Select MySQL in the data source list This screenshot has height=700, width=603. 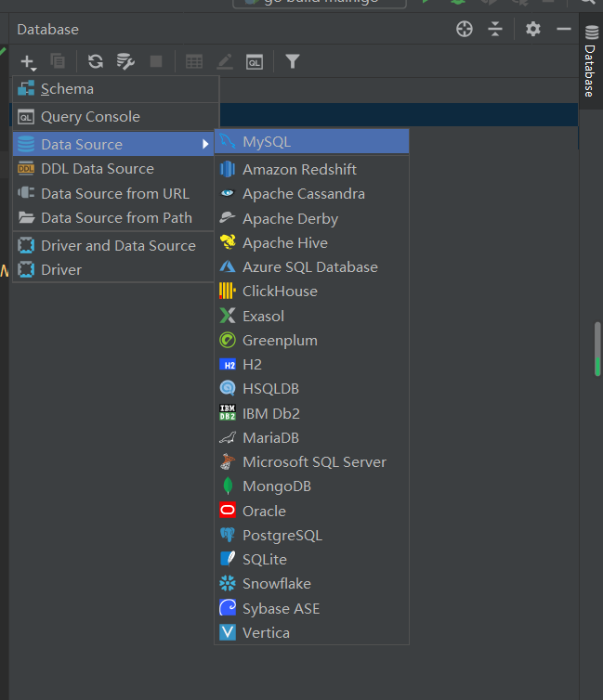[x=312, y=142]
